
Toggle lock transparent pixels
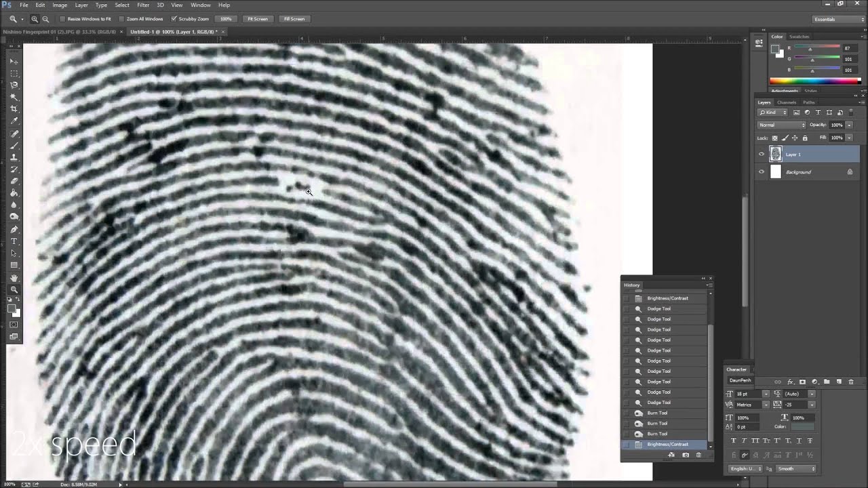(775, 138)
